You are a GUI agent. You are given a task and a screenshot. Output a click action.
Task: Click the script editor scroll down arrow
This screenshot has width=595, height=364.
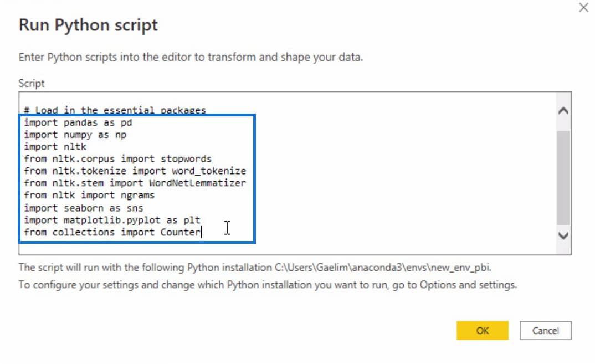tap(563, 235)
